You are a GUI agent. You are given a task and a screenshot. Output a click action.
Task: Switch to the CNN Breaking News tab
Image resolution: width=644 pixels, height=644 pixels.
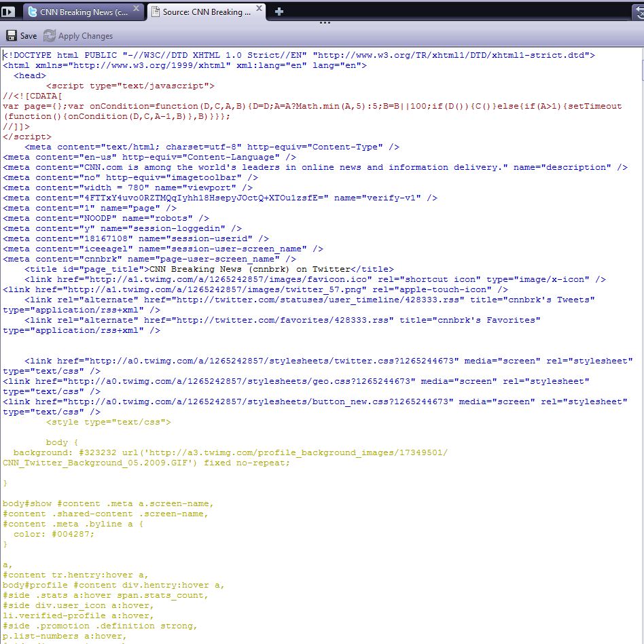tap(82, 12)
